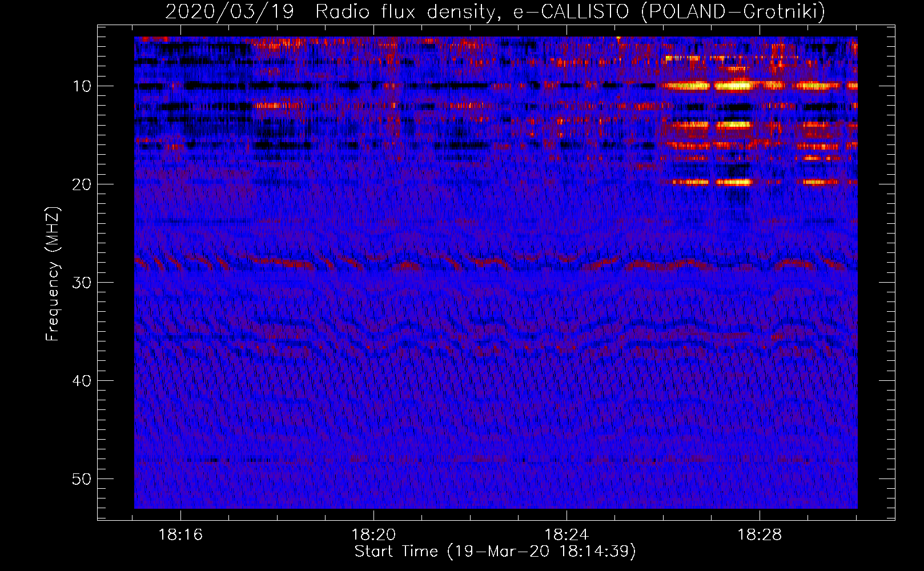Click the 18:28 time tick label
Image resolution: width=924 pixels, height=571 pixels.
click(x=760, y=535)
